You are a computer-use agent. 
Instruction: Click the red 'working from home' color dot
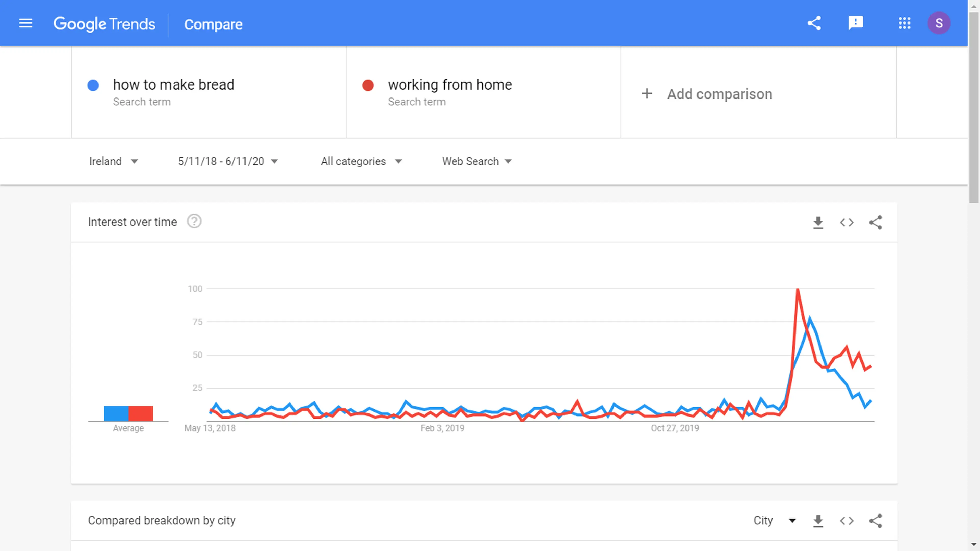click(368, 85)
